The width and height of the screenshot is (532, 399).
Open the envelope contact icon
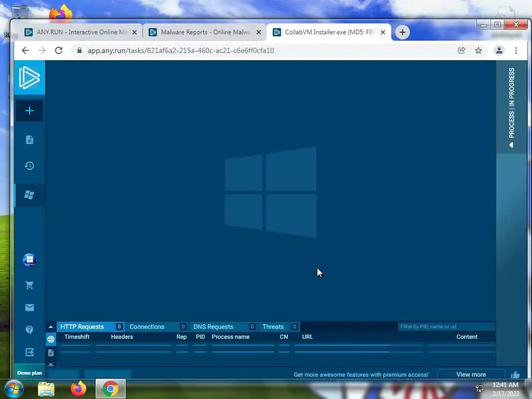coord(30,308)
